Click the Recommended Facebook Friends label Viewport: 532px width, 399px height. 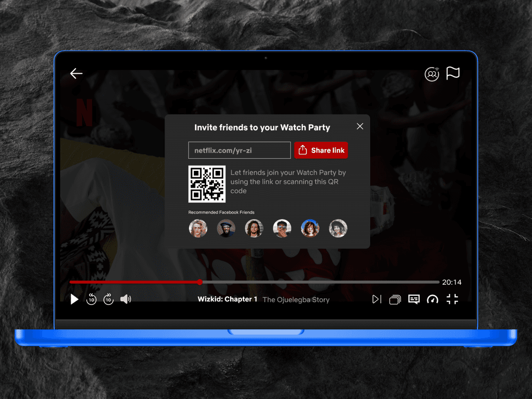221,212
